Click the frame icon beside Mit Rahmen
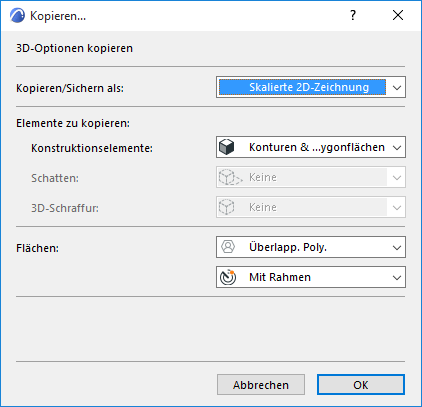422x407 pixels. (x=228, y=277)
